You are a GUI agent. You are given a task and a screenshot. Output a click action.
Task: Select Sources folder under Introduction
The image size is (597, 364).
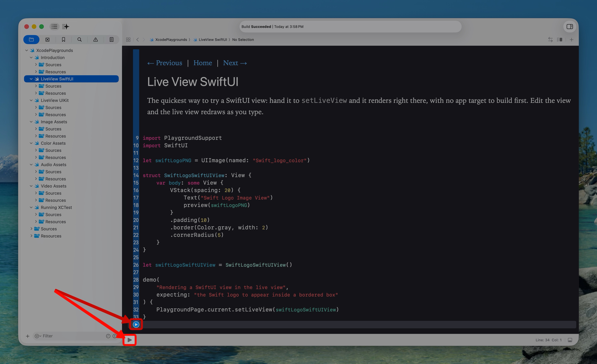tap(71, 65)
